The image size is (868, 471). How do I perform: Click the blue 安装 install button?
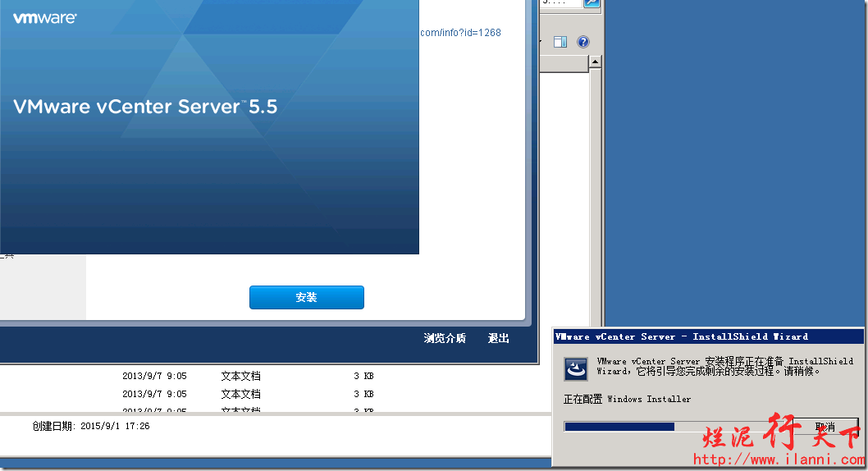point(306,298)
